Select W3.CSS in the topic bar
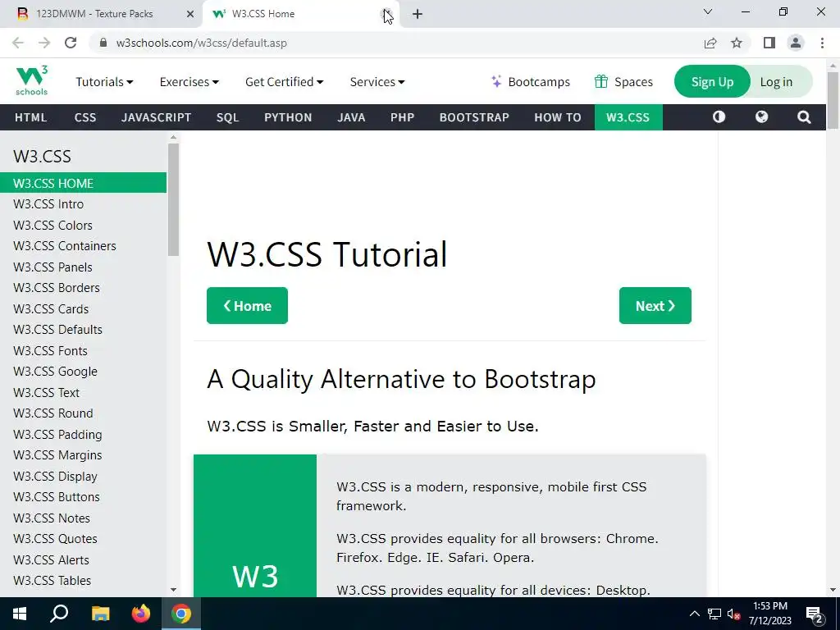The width and height of the screenshot is (840, 630). pos(628,117)
